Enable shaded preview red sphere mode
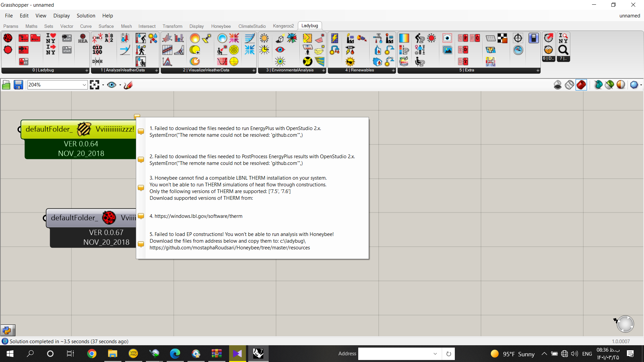The image size is (644, 362). [581, 85]
